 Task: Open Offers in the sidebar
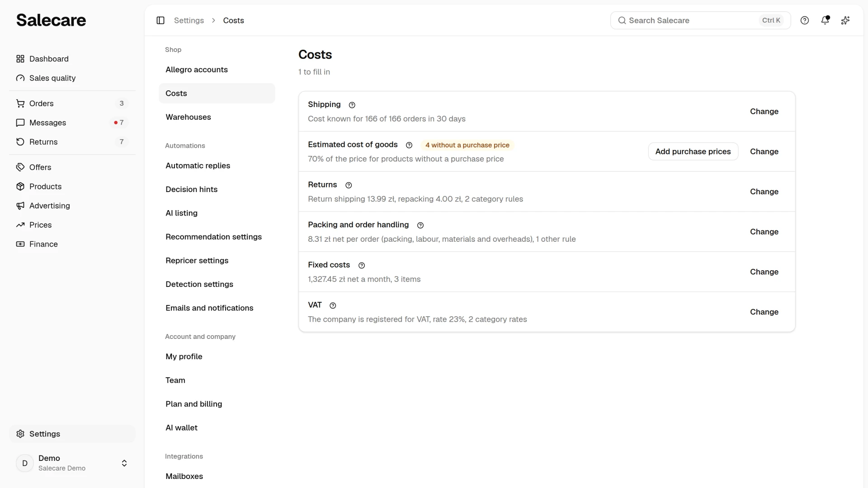click(x=72, y=167)
